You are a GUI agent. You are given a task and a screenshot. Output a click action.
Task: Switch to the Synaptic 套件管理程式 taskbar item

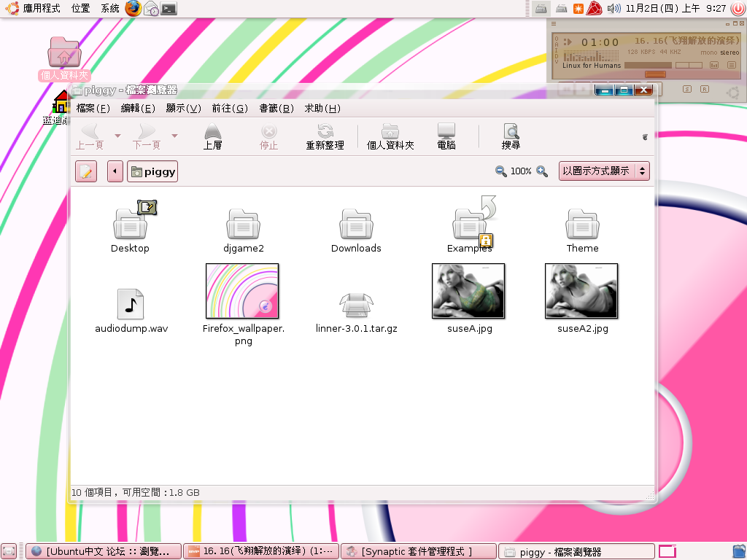tap(419, 551)
